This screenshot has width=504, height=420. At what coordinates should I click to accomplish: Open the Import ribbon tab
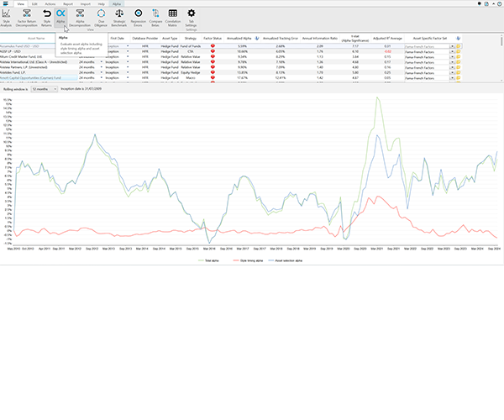(x=86, y=4)
